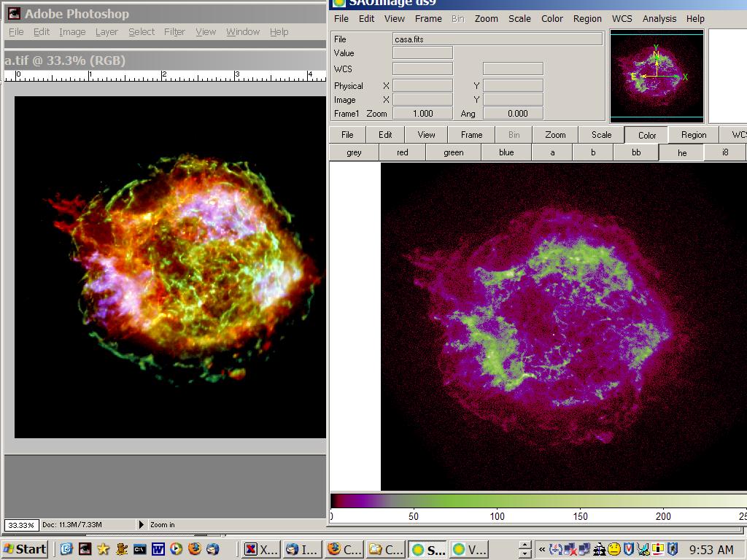Select the blue colormap button
This screenshot has width=747, height=560.
tap(506, 152)
